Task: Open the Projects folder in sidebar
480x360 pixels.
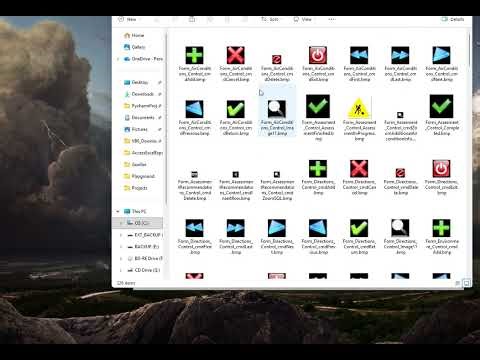Action: [136, 188]
